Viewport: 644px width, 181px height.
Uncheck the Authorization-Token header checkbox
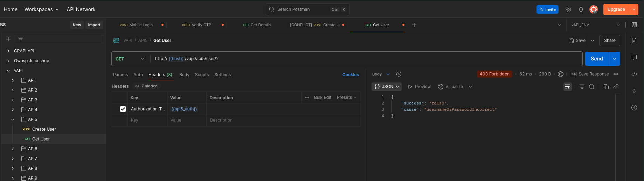coord(123,109)
